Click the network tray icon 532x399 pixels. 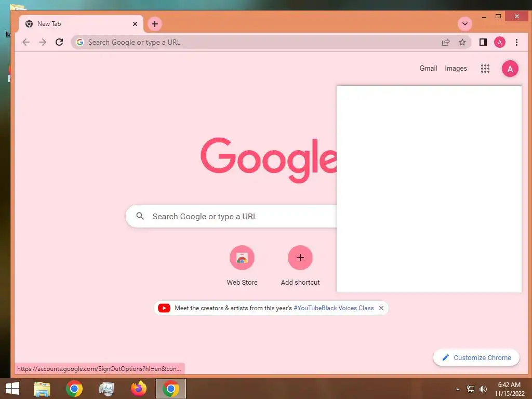tap(471, 389)
